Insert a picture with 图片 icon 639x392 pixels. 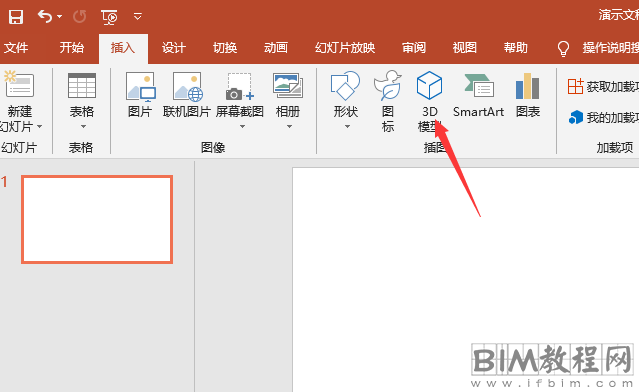pyautogui.click(x=140, y=86)
